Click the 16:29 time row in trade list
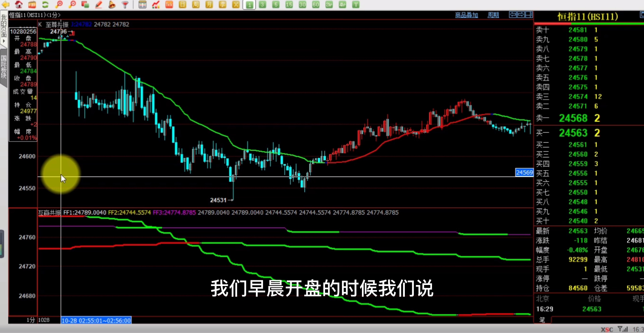Viewport: 644px width, 333px height. coord(589,309)
